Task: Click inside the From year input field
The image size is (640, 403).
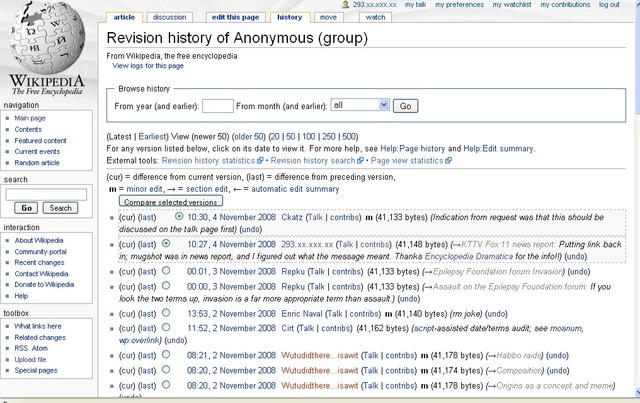Action: point(218,105)
